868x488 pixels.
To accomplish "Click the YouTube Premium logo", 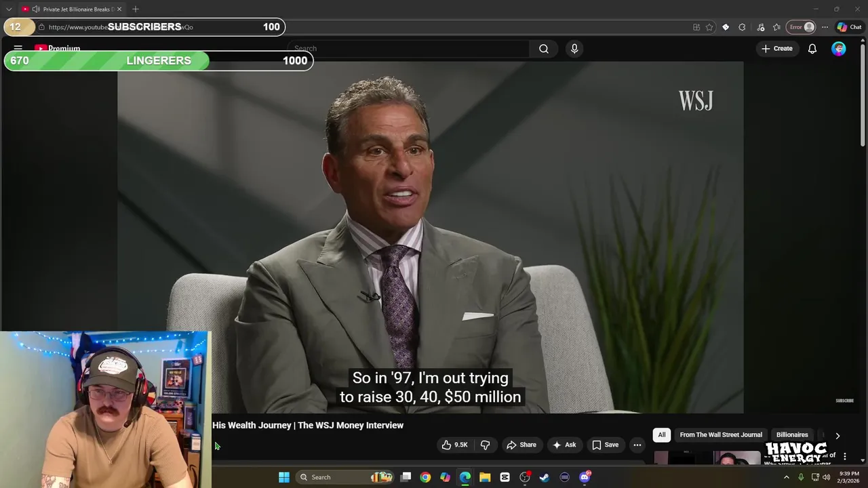I will pyautogui.click(x=58, y=49).
